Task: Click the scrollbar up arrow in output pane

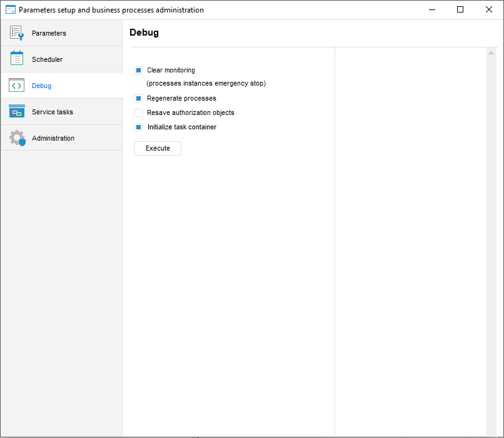Action: pyautogui.click(x=491, y=54)
